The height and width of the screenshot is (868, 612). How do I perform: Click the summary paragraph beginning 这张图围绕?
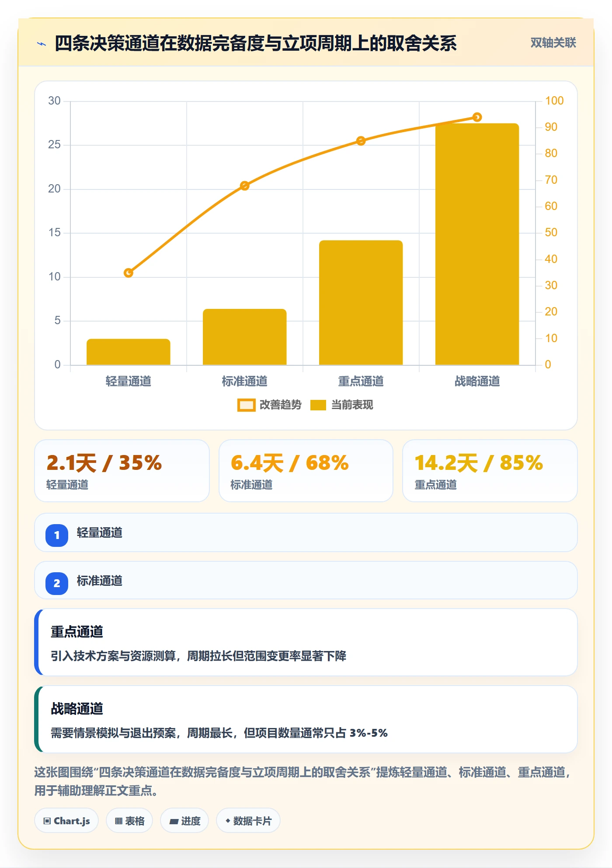click(303, 781)
